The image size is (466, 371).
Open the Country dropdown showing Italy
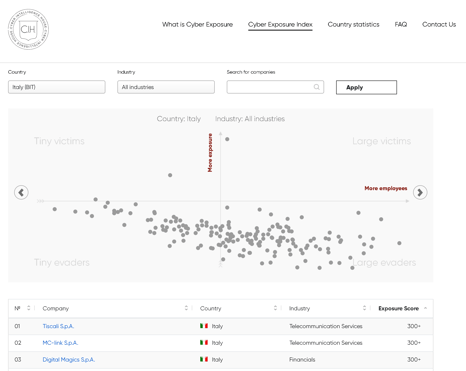click(57, 87)
